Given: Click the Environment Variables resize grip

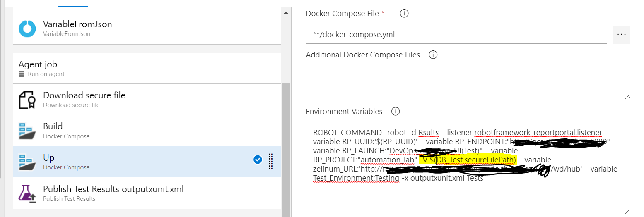Looking at the screenshot, I should pyautogui.click(x=627, y=212).
